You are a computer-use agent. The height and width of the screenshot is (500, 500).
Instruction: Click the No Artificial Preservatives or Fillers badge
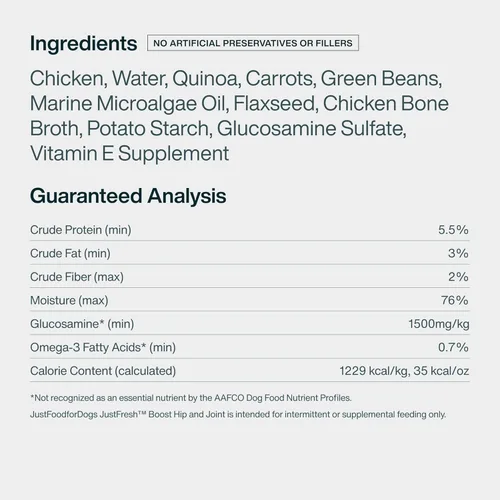point(253,43)
